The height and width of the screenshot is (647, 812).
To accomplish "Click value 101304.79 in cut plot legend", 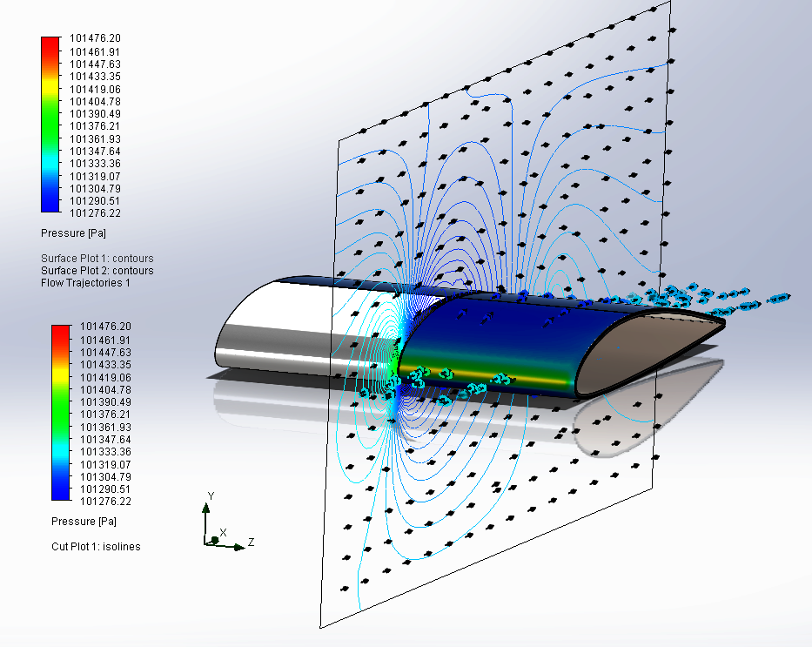I will click(x=105, y=476).
